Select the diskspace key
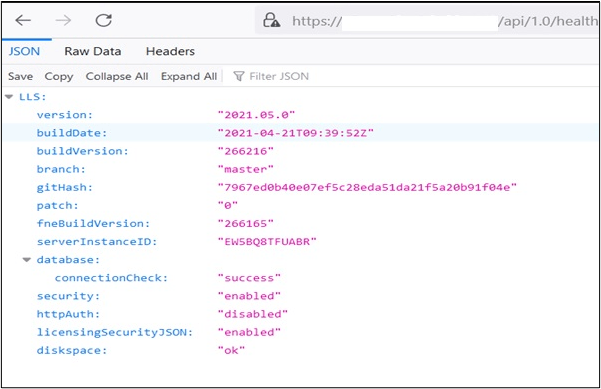Image resolution: width=601 pixels, height=389 pixels. [x=72, y=350]
